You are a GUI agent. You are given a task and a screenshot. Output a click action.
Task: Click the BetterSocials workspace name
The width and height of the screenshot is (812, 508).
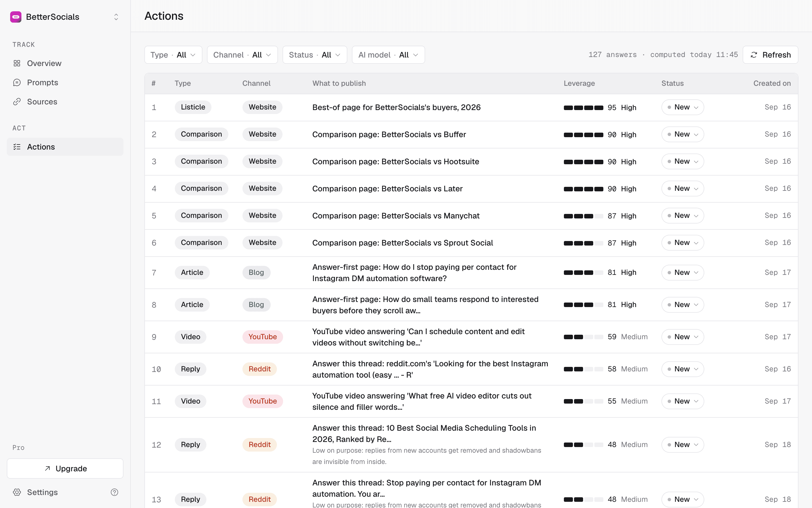click(x=53, y=17)
